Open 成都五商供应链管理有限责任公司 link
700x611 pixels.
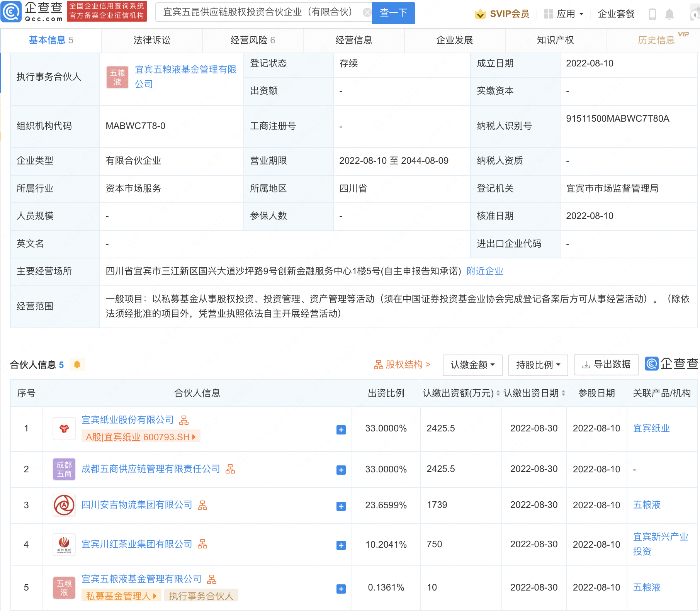(x=151, y=469)
